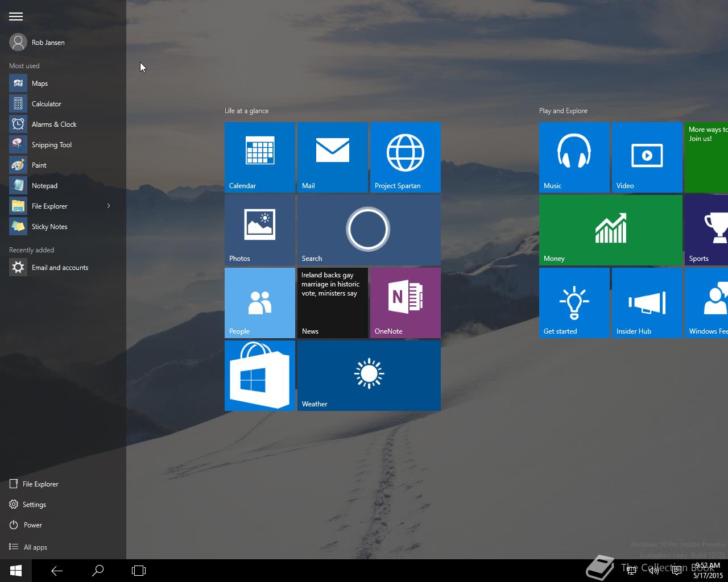Image resolution: width=728 pixels, height=582 pixels.
Task: Click the Windows Start button on taskbar
Action: (16, 571)
